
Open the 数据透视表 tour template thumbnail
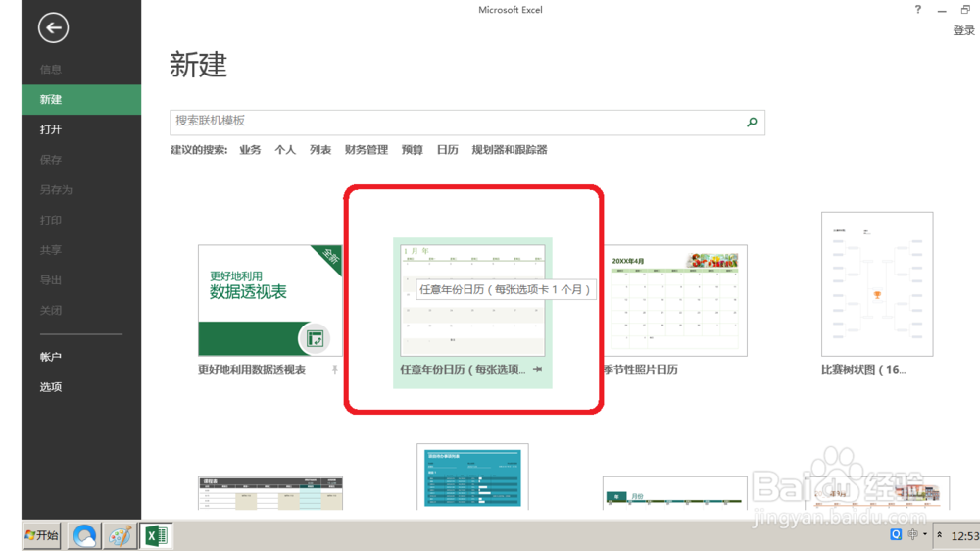coord(270,300)
